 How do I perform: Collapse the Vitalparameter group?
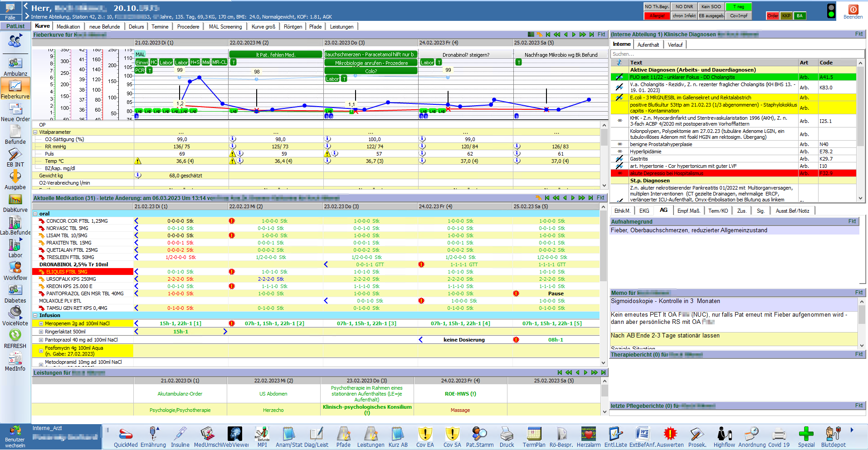tap(35, 132)
